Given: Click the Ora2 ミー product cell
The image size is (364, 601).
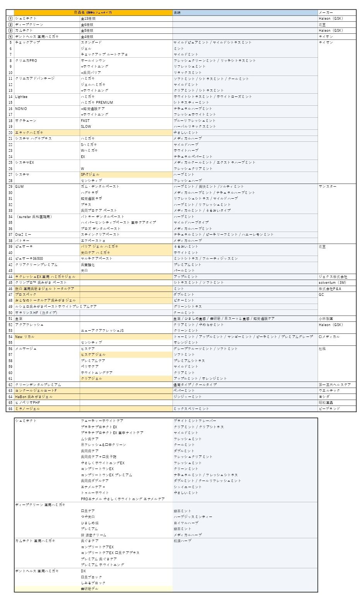Looking at the screenshot, I should 47,235.
